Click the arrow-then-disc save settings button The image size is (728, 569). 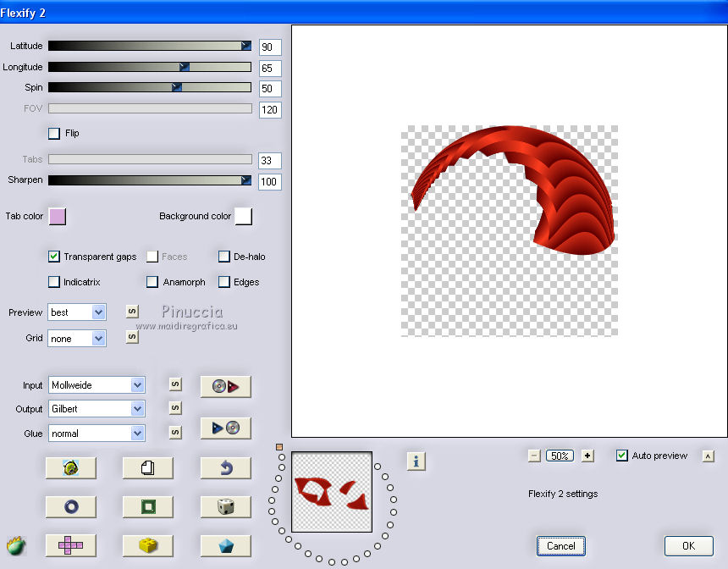(226, 428)
